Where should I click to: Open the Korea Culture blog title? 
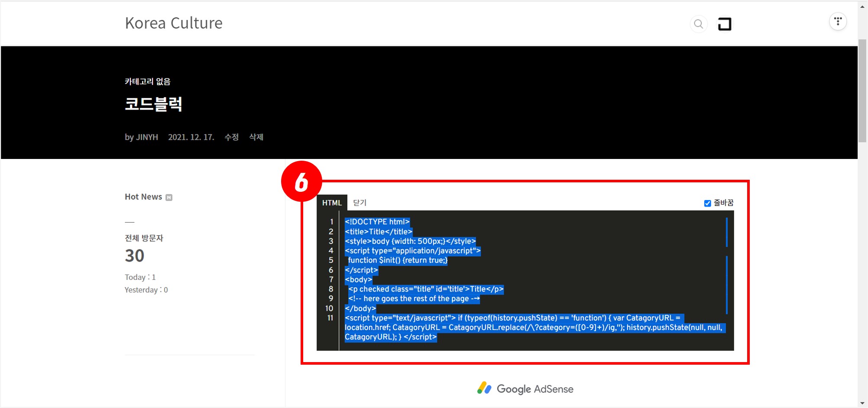[x=174, y=23]
